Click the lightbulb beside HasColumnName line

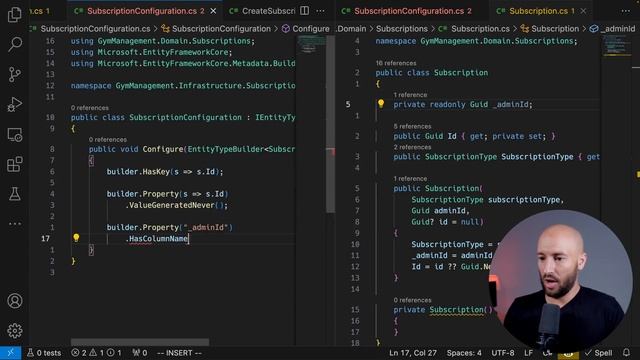(76, 238)
